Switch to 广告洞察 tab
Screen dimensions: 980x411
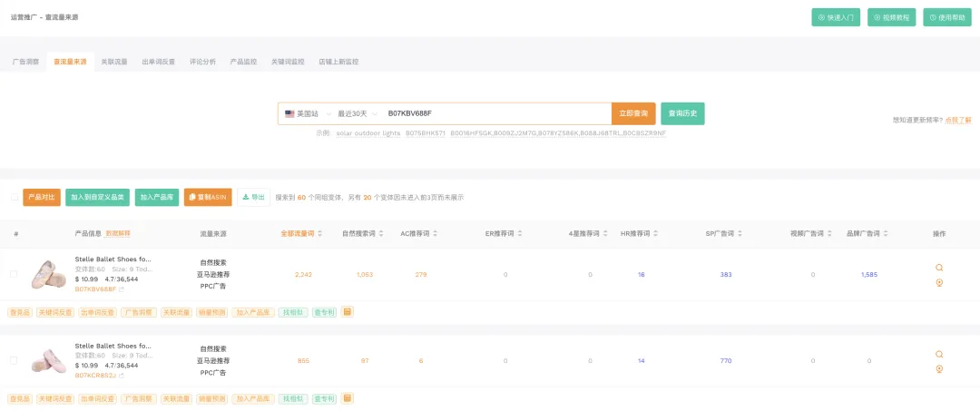25,62
